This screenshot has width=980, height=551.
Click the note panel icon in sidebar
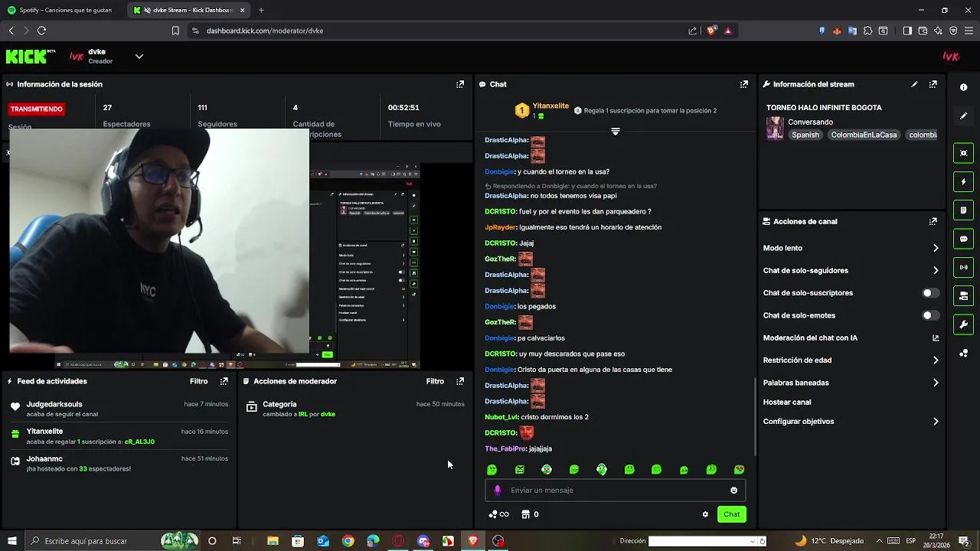click(x=963, y=210)
